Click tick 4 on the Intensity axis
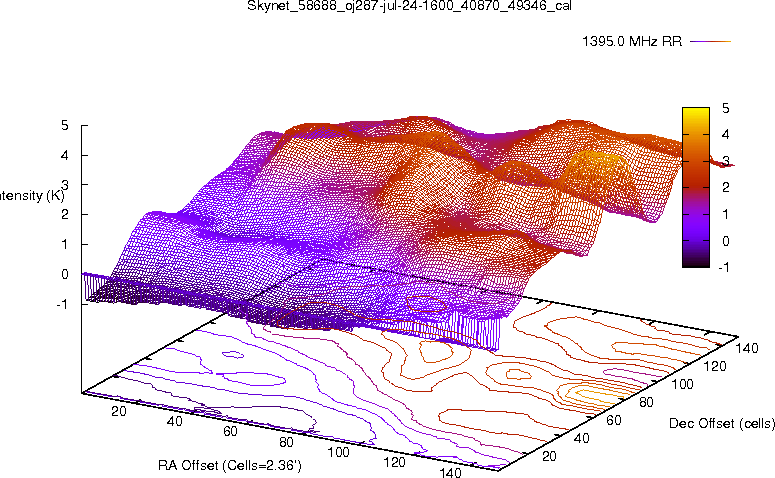The width and height of the screenshot is (775, 478). tap(65, 155)
